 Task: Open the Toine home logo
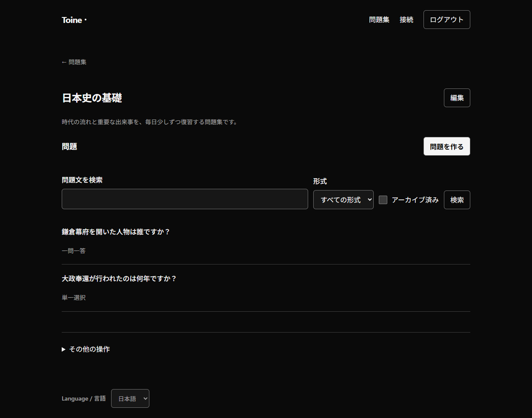pos(74,20)
